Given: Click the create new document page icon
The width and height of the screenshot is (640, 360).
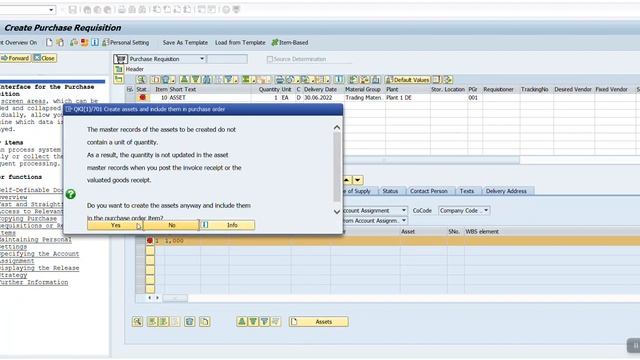Looking at the screenshot, I should coord(49,42).
